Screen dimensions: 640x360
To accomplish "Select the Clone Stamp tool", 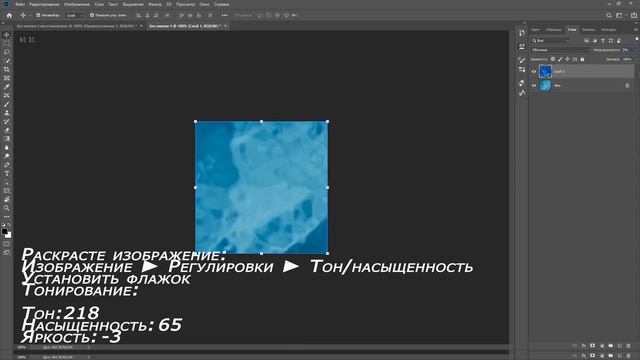I will coord(7,113).
